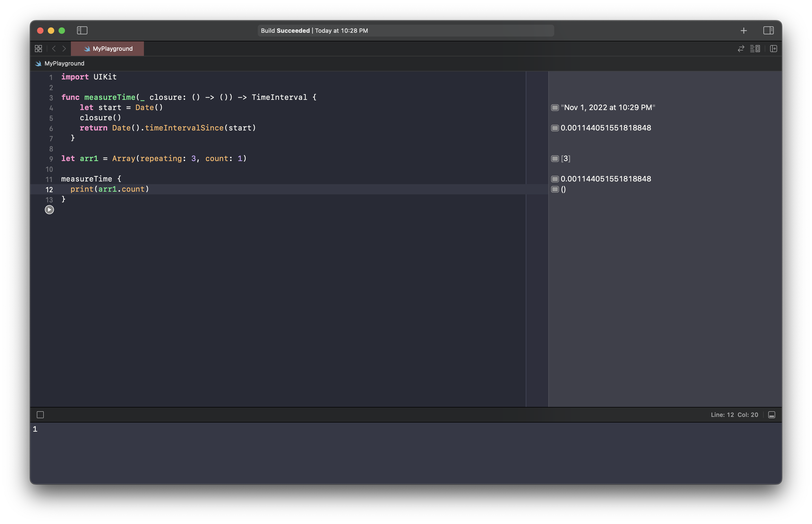This screenshot has height=524, width=812.
Task: Show inline result for [3] array
Action: pyautogui.click(x=555, y=159)
